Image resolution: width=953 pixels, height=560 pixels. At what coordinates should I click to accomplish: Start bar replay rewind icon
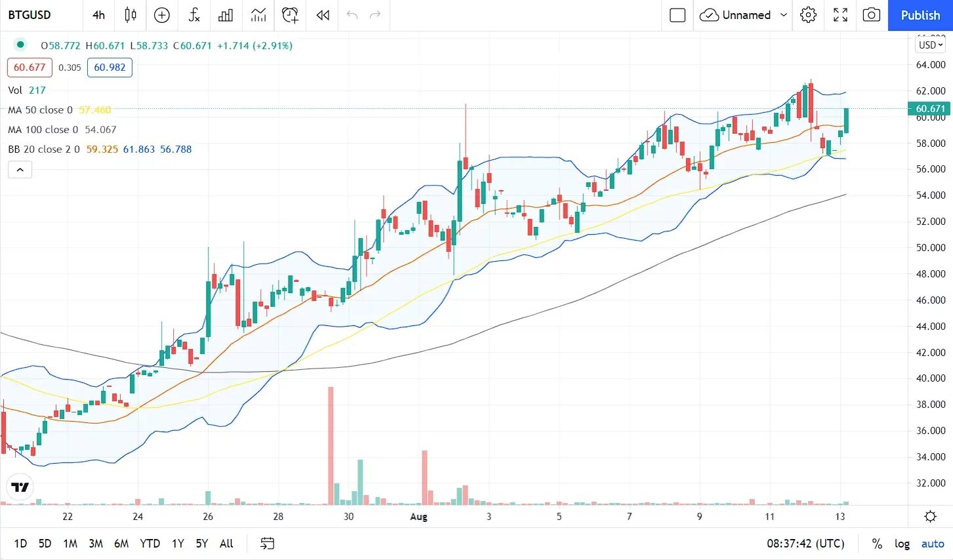[323, 15]
